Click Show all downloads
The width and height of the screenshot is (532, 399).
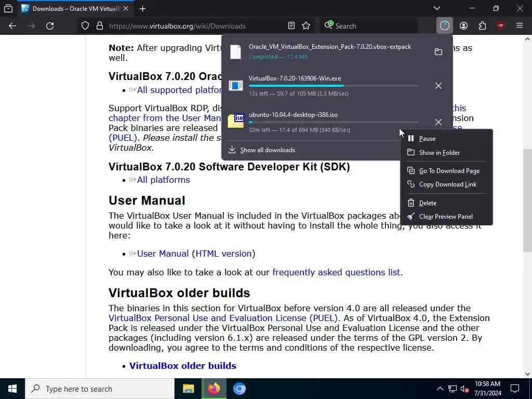tap(268, 150)
